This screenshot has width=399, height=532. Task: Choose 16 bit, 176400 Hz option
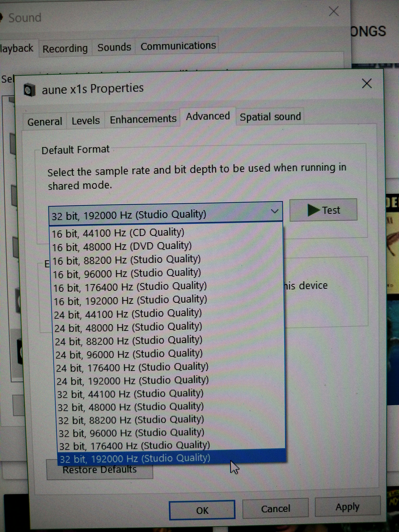(x=130, y=287)
